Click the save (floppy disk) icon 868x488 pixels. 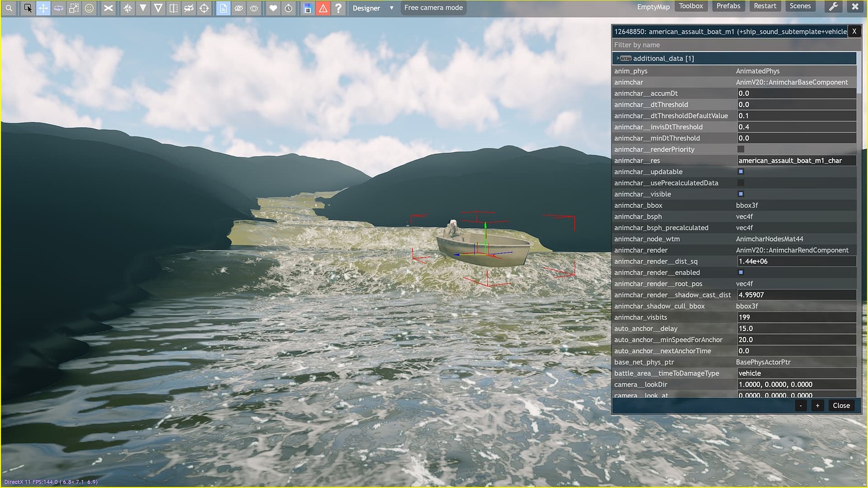coord(307,8)
